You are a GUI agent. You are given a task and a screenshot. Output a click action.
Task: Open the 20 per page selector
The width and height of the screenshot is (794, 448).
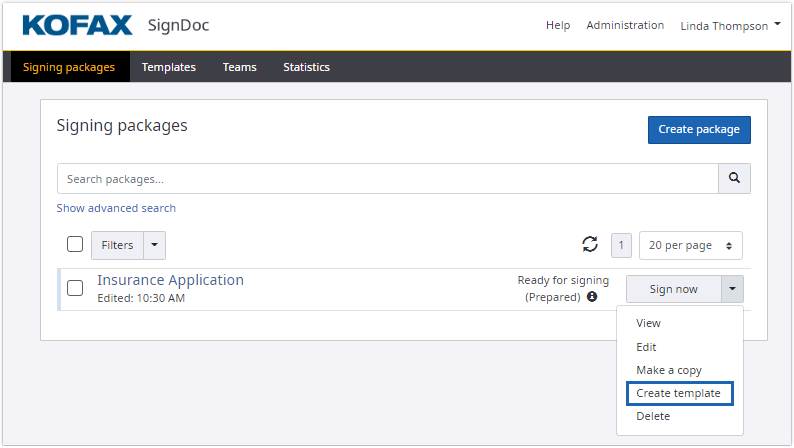[690, 245]
